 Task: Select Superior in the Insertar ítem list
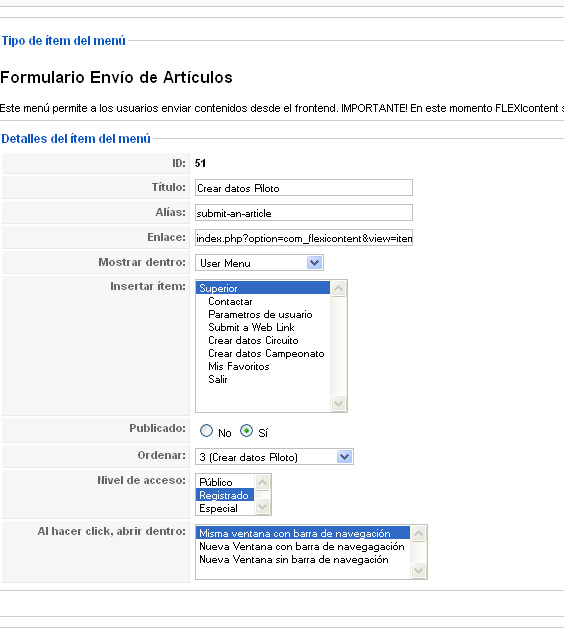263,288
